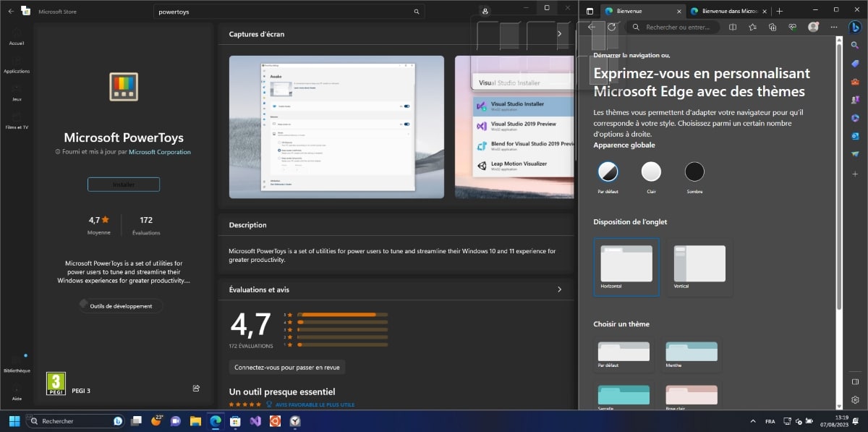Click the PowerToys app logo
This screenshot has width=868, height=432.
coord(124,87)
